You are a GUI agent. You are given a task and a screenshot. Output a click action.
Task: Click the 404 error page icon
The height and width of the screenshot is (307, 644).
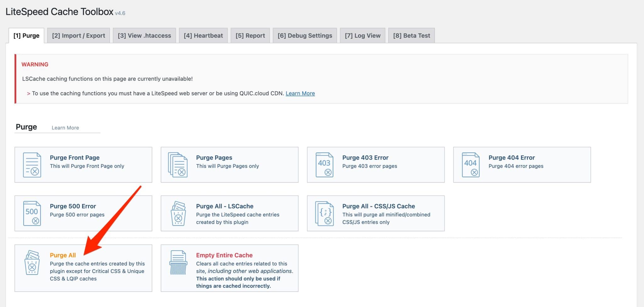470,165
